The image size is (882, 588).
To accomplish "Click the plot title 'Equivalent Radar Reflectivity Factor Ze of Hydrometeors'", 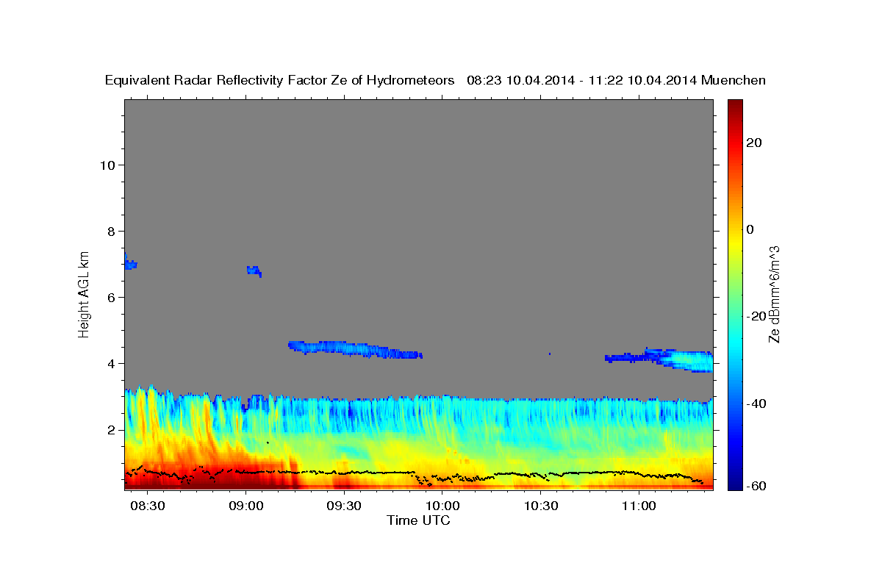I will 280,80.
